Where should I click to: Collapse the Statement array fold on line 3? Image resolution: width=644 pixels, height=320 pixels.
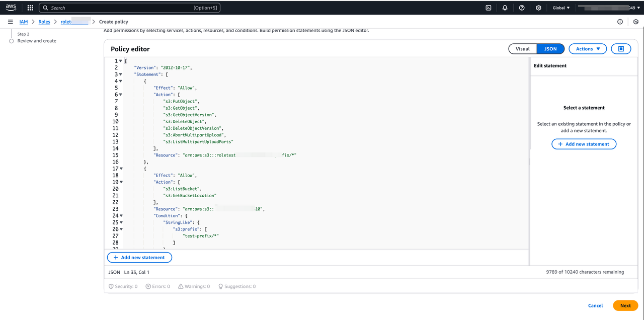point(121,74)
